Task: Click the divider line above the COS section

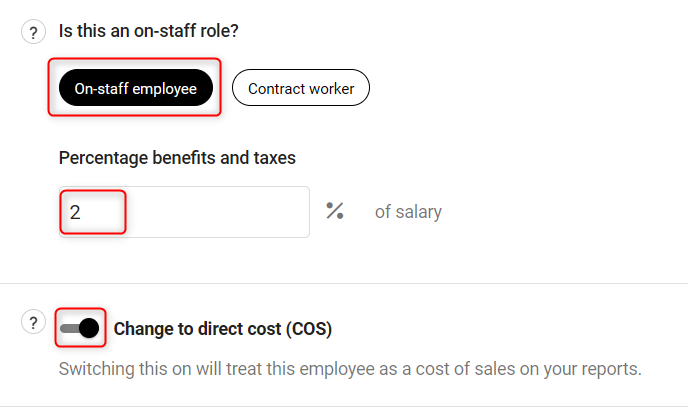Action: click(x=344, y=283)
